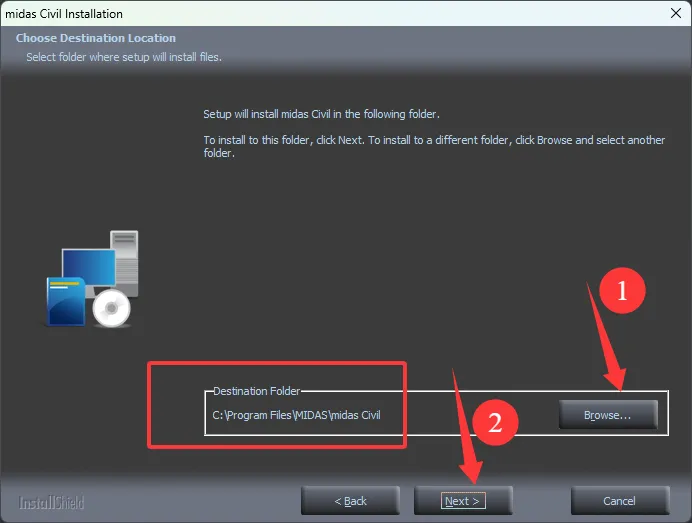
Task: Click the 'To install to this folder' instruction text
Action: coord(434,146)
